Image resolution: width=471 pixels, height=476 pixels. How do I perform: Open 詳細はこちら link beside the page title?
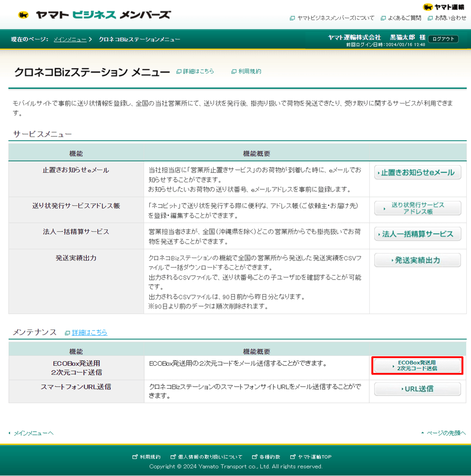click(x=199, y=72)
